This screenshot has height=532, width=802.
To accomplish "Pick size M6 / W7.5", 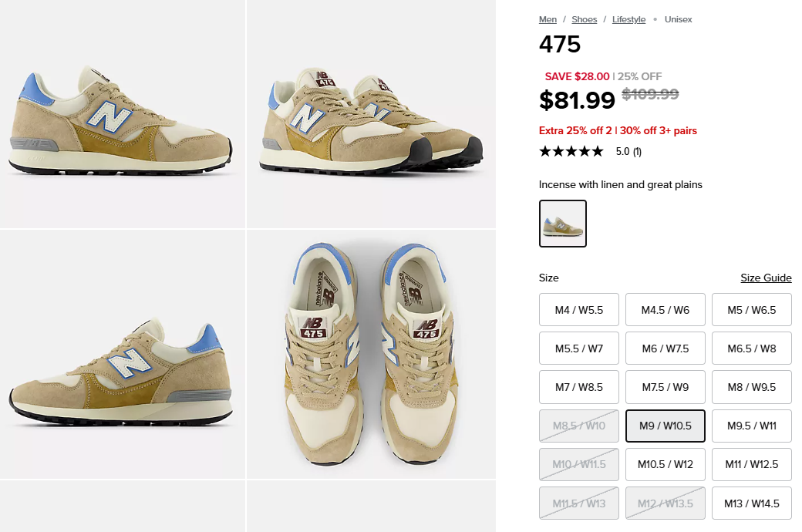I will [x=665, y=348].
